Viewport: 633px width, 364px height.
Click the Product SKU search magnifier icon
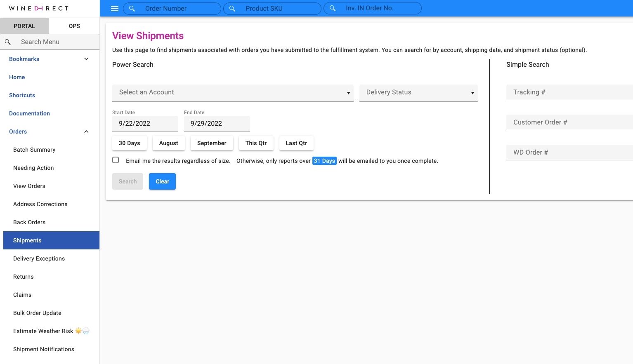point(232,9)
